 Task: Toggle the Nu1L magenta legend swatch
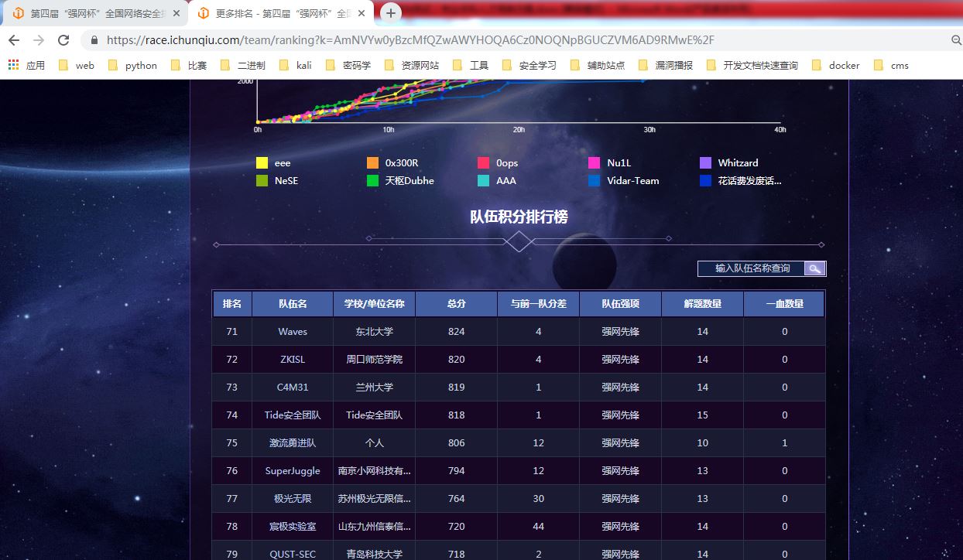pos(595,163)
